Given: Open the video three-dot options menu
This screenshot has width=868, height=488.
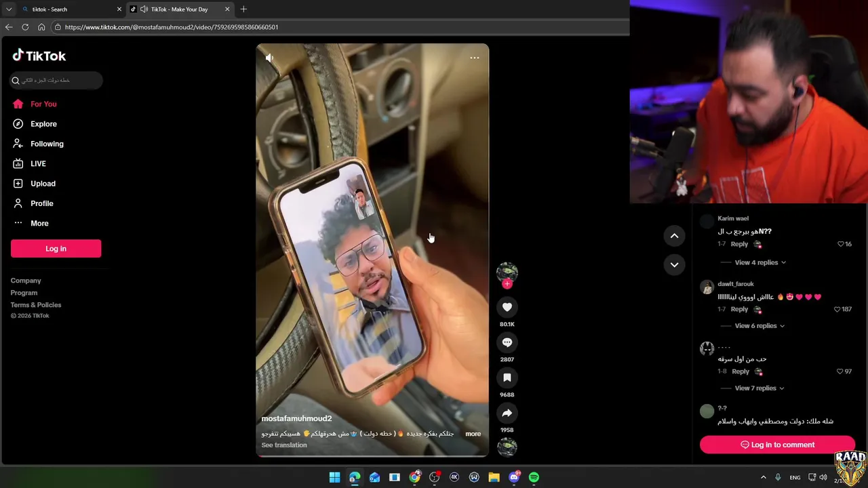Looking at the screenshot, I should 475,58.
